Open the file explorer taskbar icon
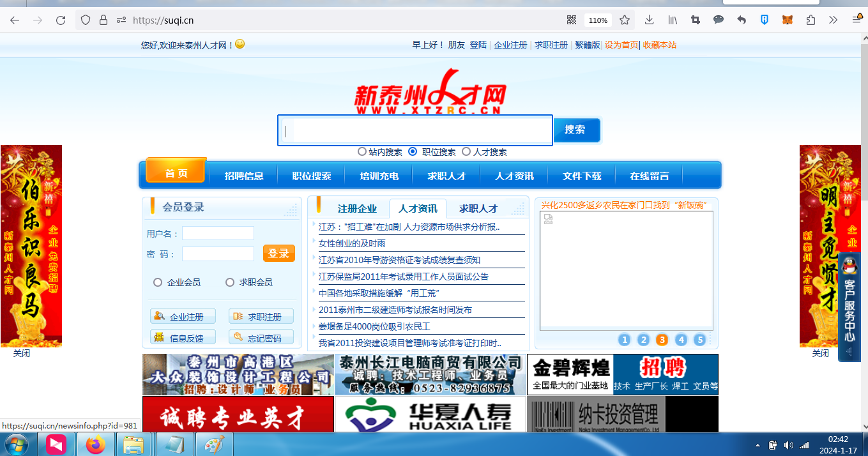The width and height of the screenshot is (868, 456). 133,444
